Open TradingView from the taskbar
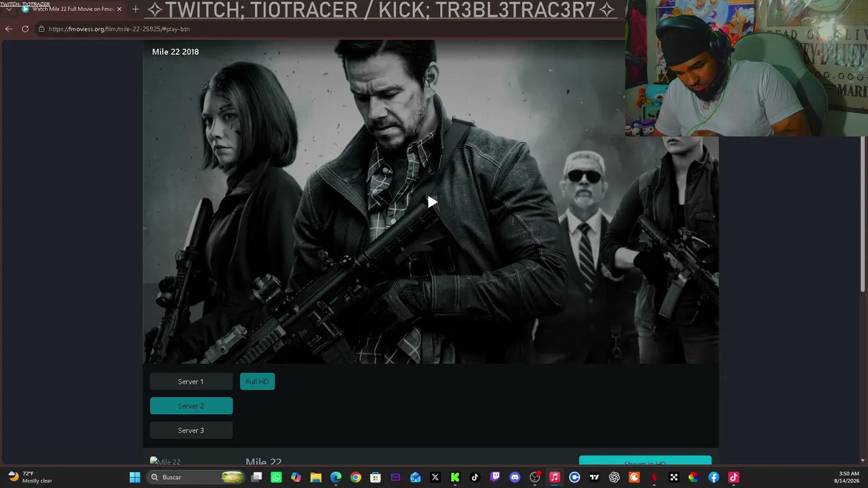 (594, 477)
